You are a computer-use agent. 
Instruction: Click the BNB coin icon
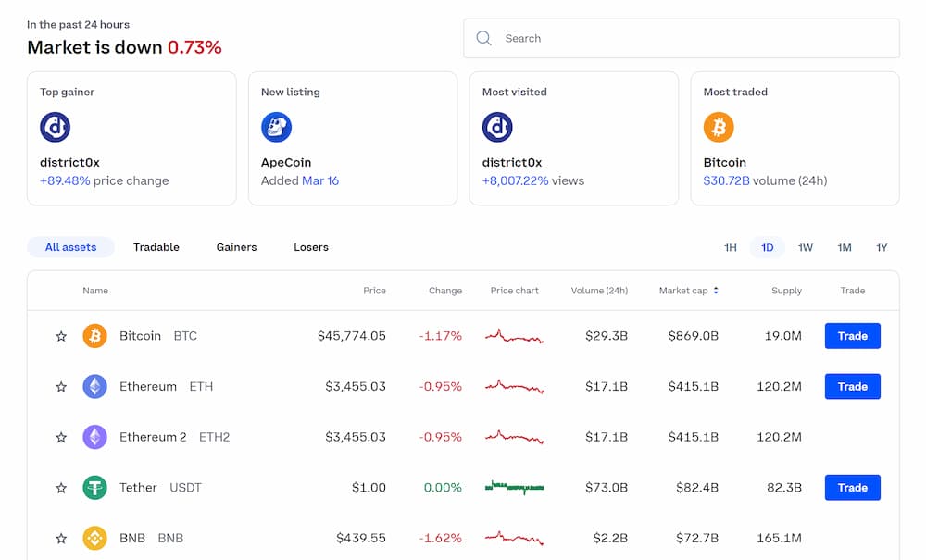click(94, 538)
